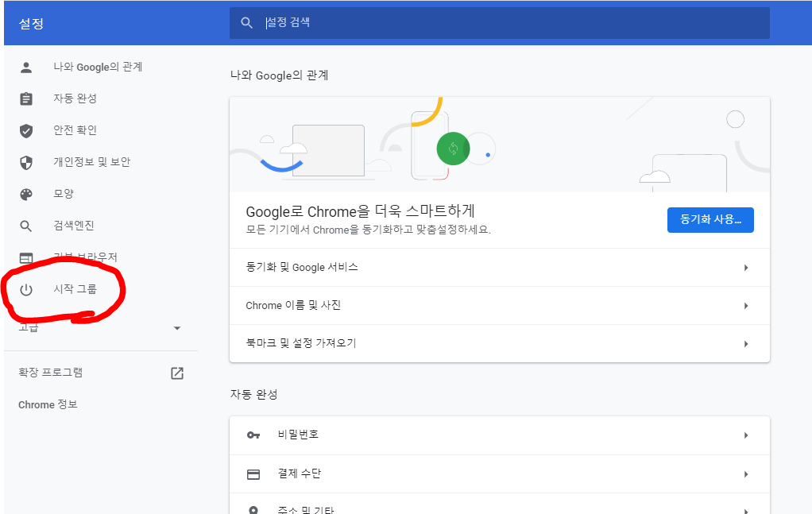Open the 결제 수단 row arrow
This screenshot has width=812, height=514.
point(746,474)
